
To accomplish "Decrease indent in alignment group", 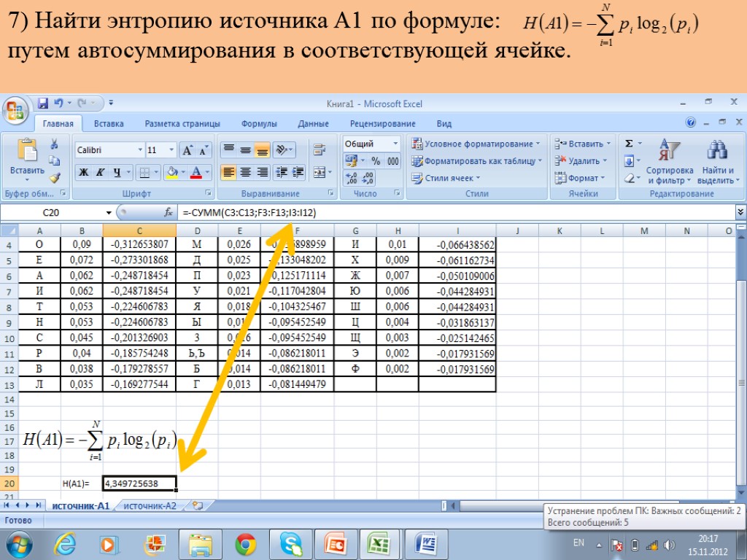I will point(282,172).
